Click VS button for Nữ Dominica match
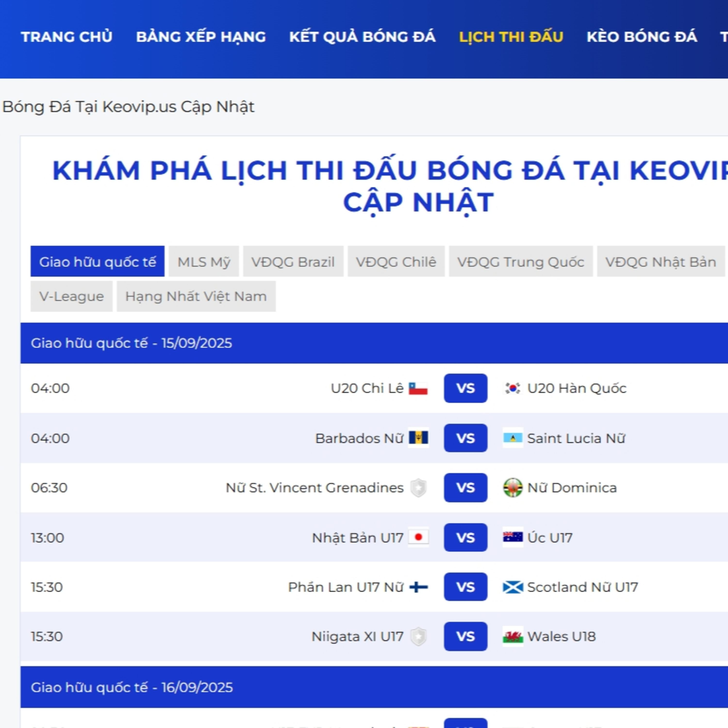The image size is (728, 728). pos(465,488)
